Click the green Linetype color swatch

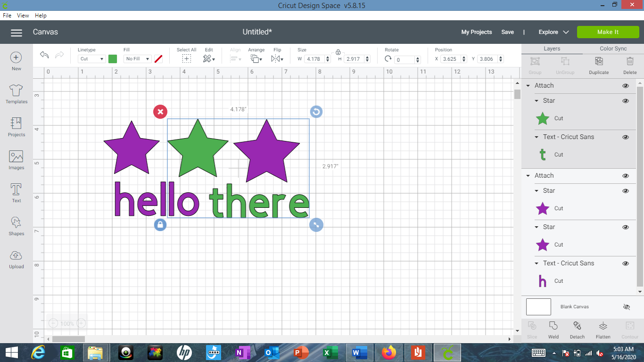point(112,58)
